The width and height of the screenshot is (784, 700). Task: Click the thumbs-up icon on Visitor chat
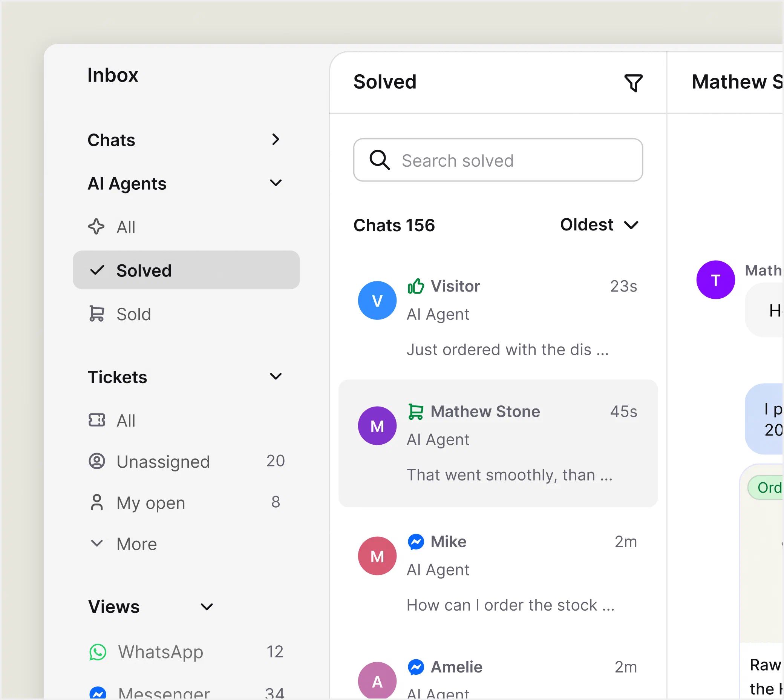point(416,286)
